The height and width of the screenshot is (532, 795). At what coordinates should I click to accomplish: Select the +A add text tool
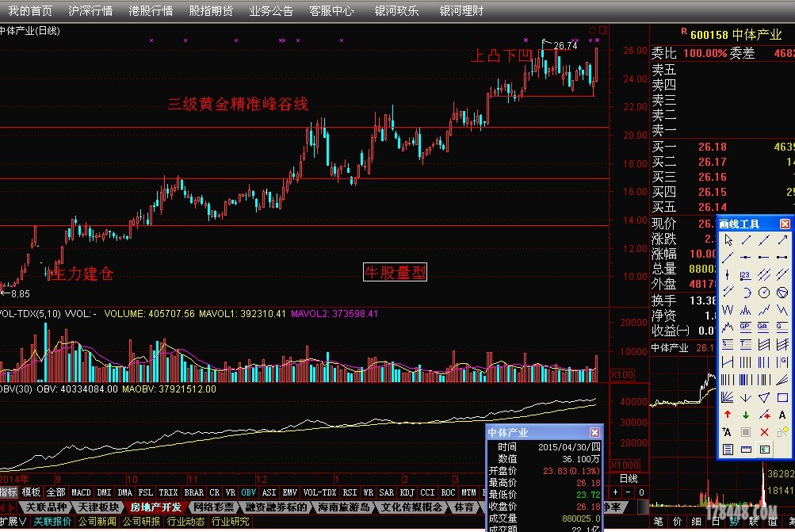coord(727,432)
